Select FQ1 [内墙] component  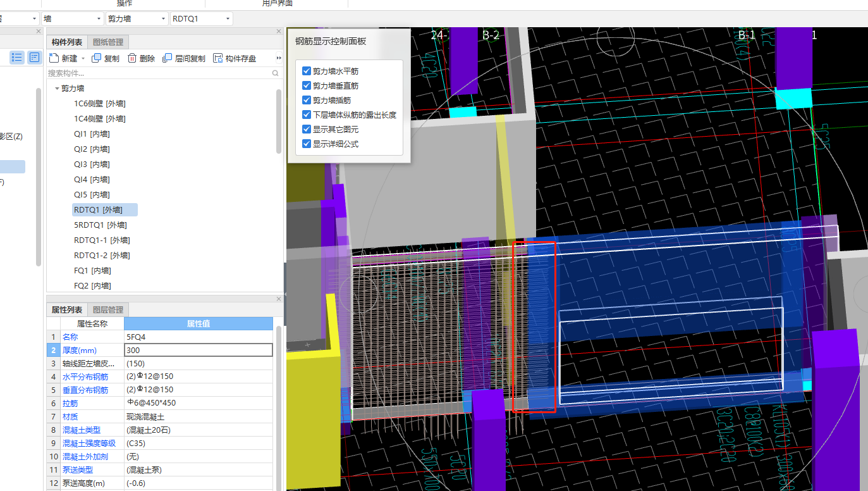[x=92, y=271]
